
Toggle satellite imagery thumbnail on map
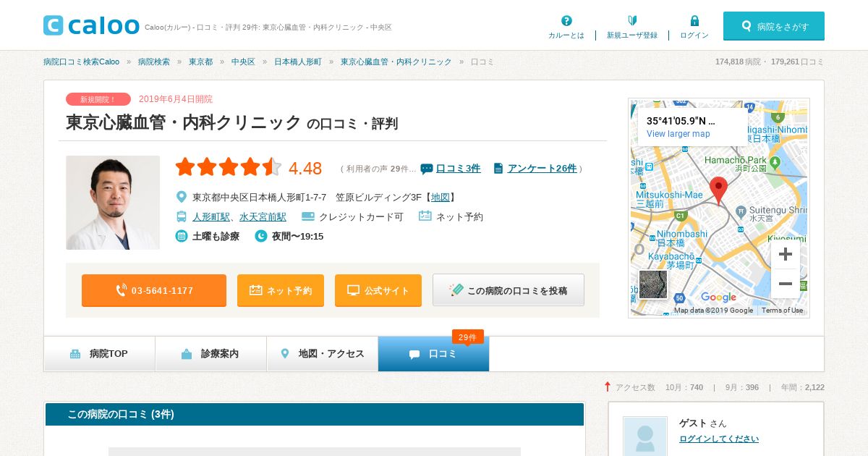click(x=653, y=284)
